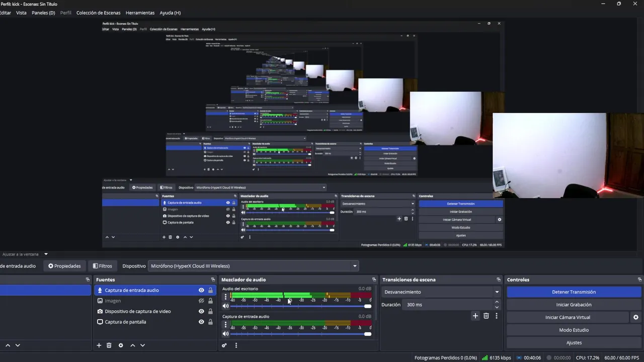Float the Transiciones de escena dock panel
The height and width of the screenshot is (362, 644).
[x=499, y=280]
